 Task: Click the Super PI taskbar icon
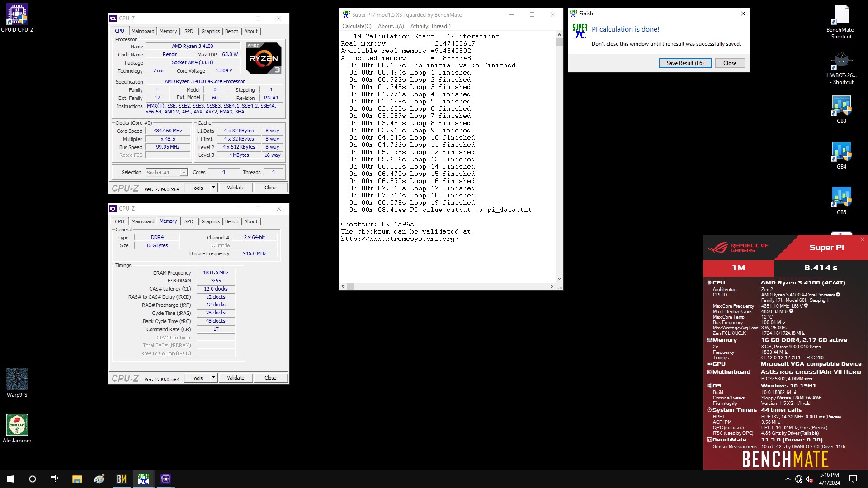[x=144, y=479]
